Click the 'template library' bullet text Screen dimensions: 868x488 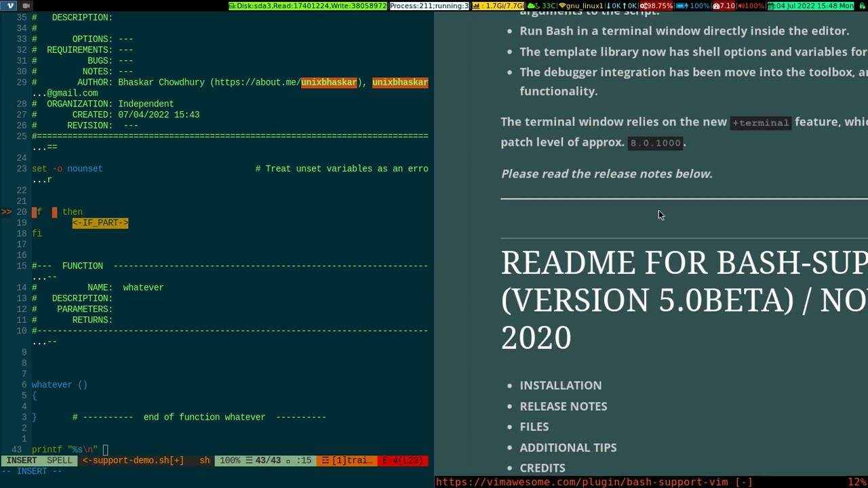click(x=693, y=52)
